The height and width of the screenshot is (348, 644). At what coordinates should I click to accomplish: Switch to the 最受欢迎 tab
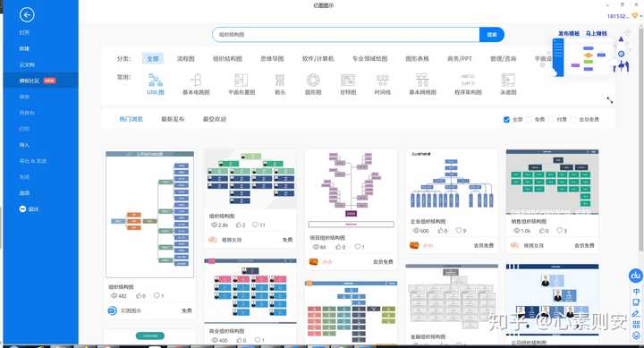(215, 119)
